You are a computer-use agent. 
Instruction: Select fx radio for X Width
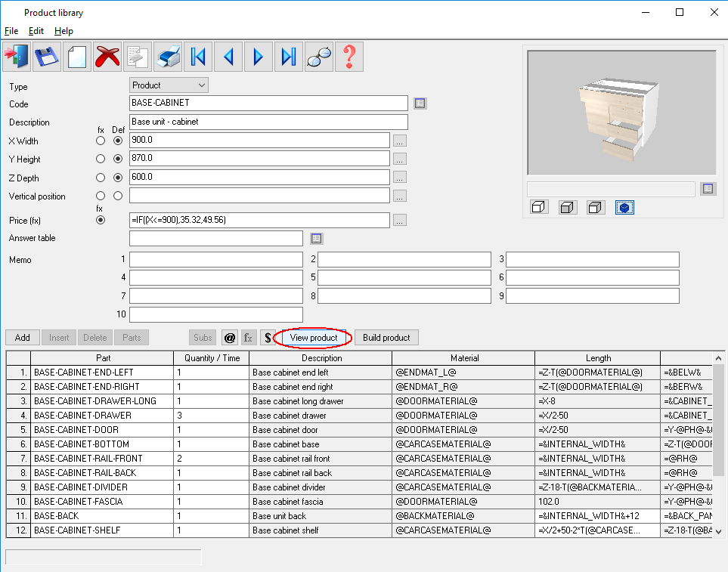(x=101, y=141)
